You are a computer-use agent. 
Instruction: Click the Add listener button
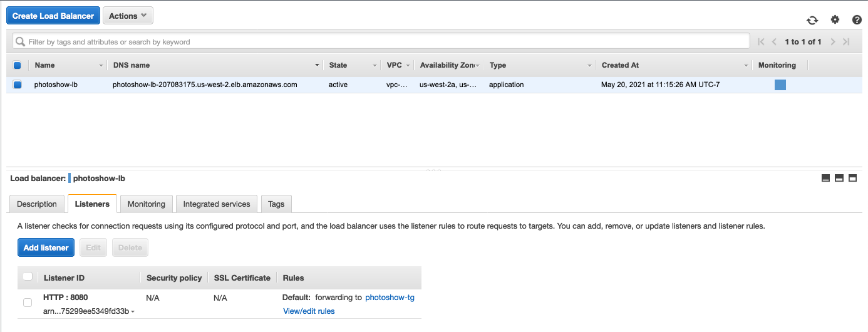point(46,247)
